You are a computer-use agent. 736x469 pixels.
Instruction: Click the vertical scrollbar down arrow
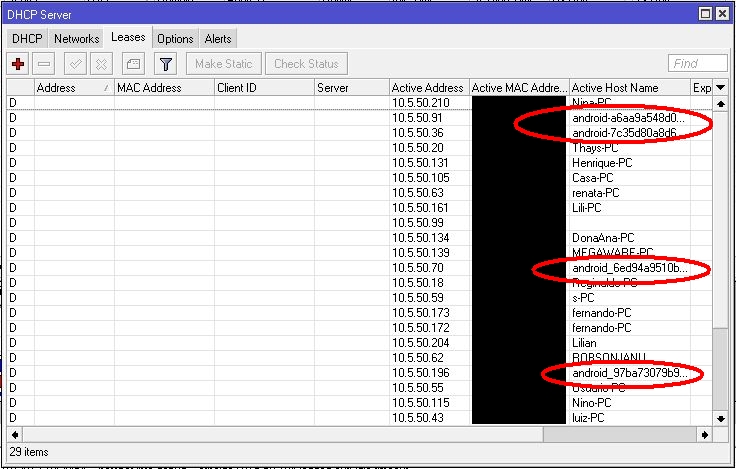click(x=721, y=418)
